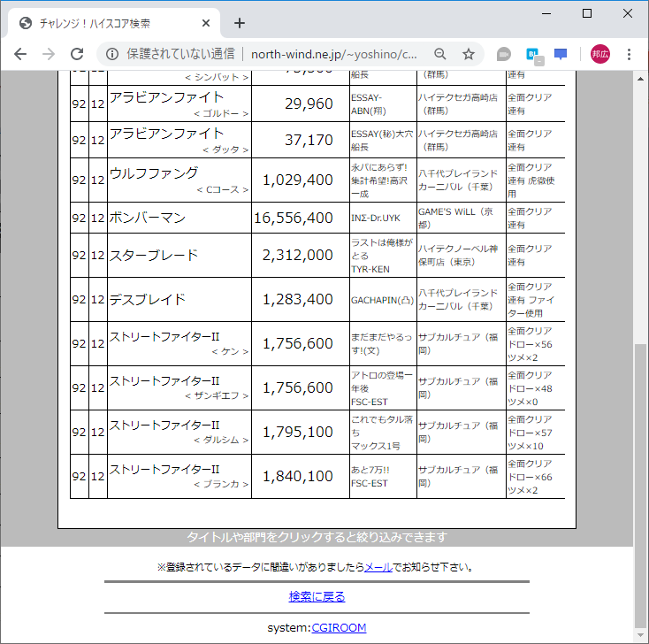Click the score 37,170
Viewport: 649px width, 644px height.
pyautogui.click(x=309, y=140)
